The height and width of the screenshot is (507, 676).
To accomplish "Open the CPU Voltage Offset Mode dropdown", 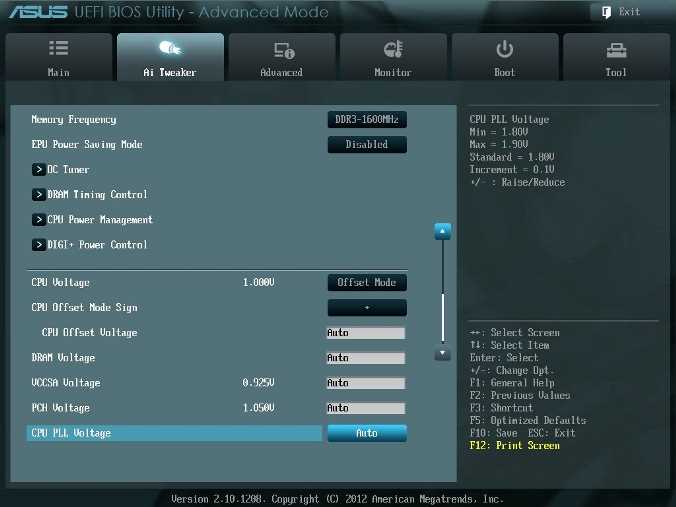I will 367,282.
